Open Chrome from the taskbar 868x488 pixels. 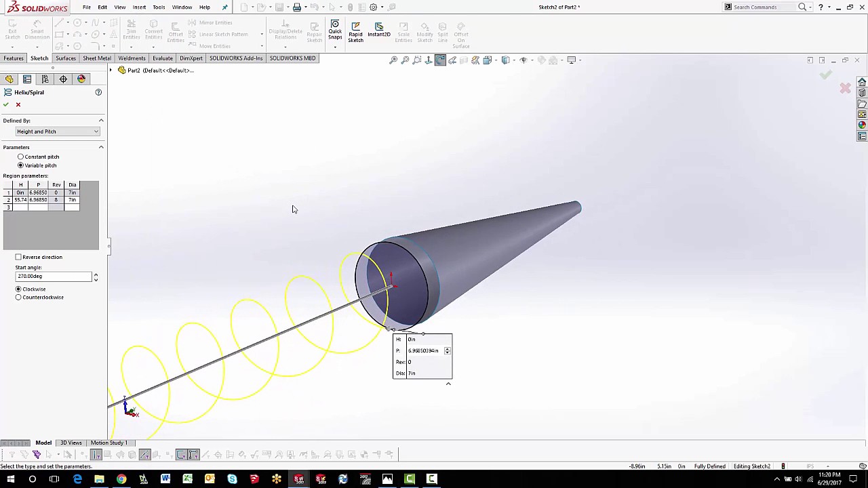(x=121, y=479)
